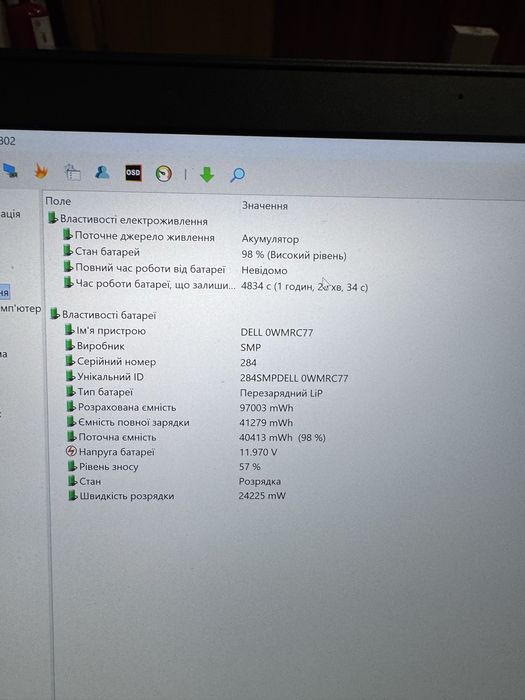
Task: Select the Ім'я пристрою row
Action: (x=105, y=331)
